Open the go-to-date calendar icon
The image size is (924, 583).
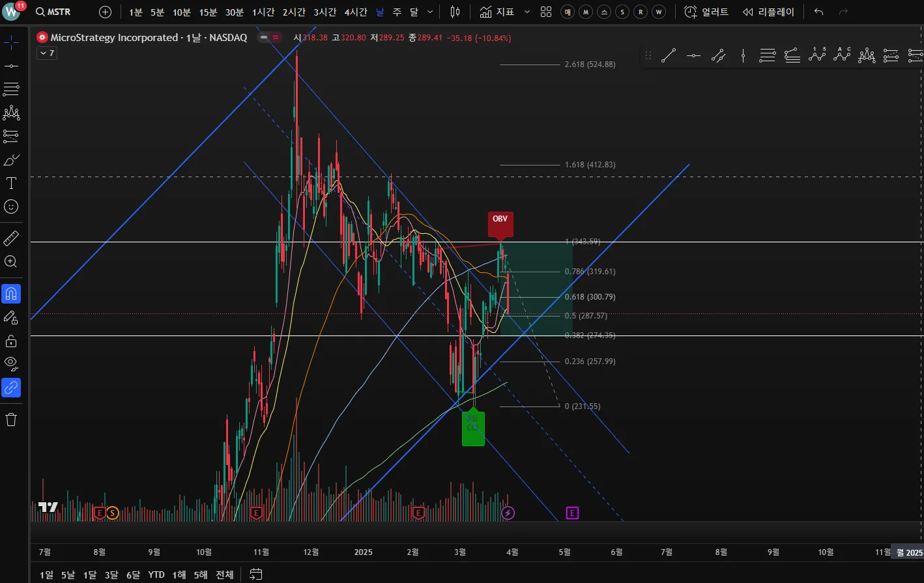click(256, 575)
